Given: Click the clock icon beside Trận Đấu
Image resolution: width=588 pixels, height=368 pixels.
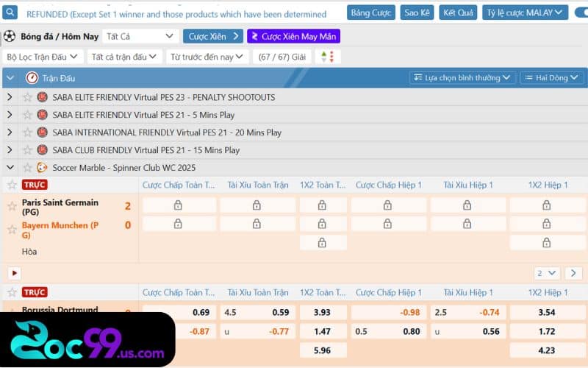Looking at the screenshot, I should click(32, 78).
